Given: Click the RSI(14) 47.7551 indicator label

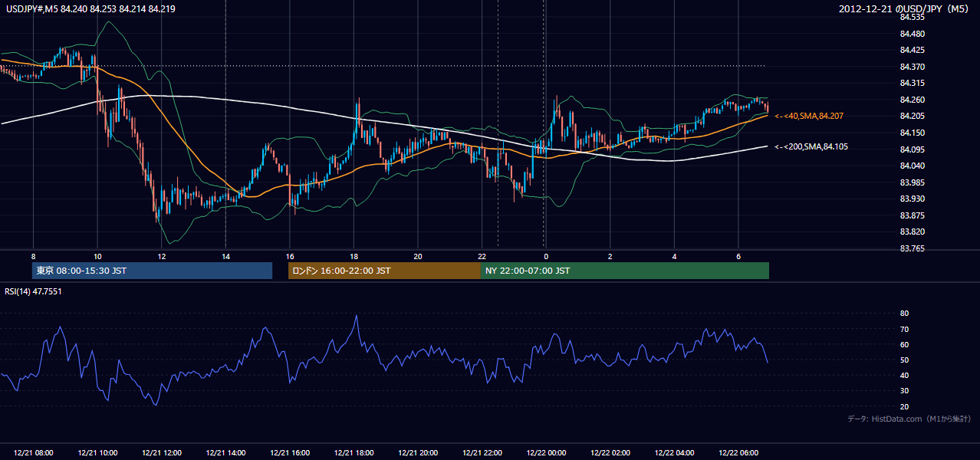Looking at the screenshot, I should pos(33,291).
